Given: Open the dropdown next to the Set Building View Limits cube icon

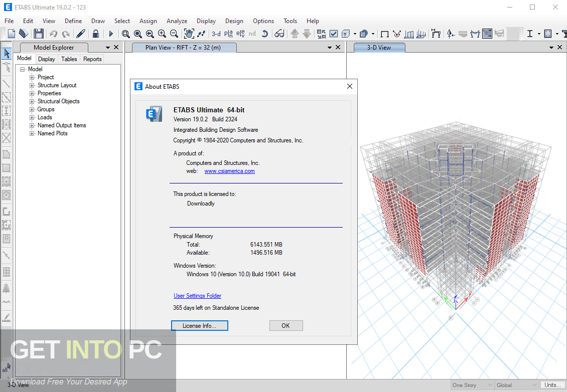Looking at the screenshot, I should 355,34.
